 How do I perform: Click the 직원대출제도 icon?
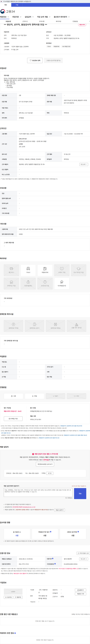(x=28, y=283)
